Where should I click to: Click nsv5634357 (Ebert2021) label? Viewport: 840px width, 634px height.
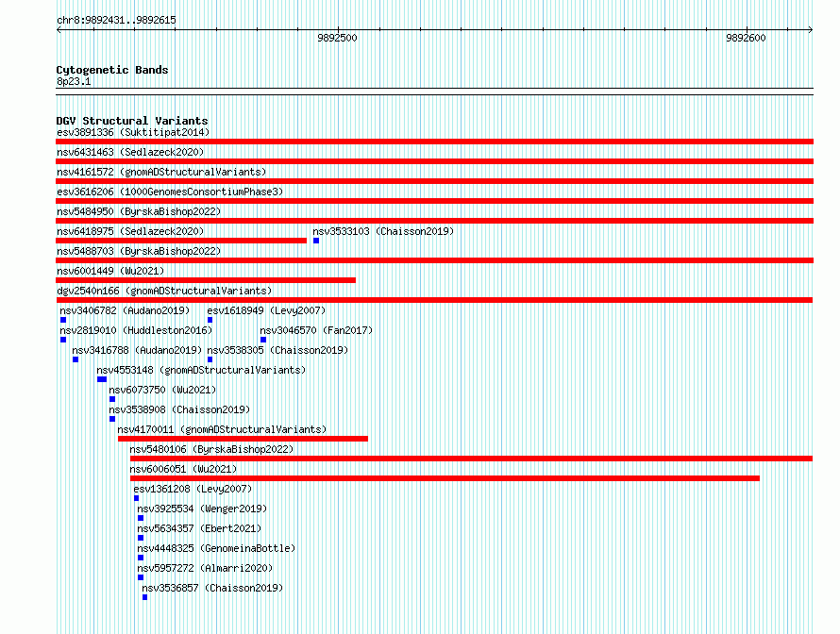(199, 528)
